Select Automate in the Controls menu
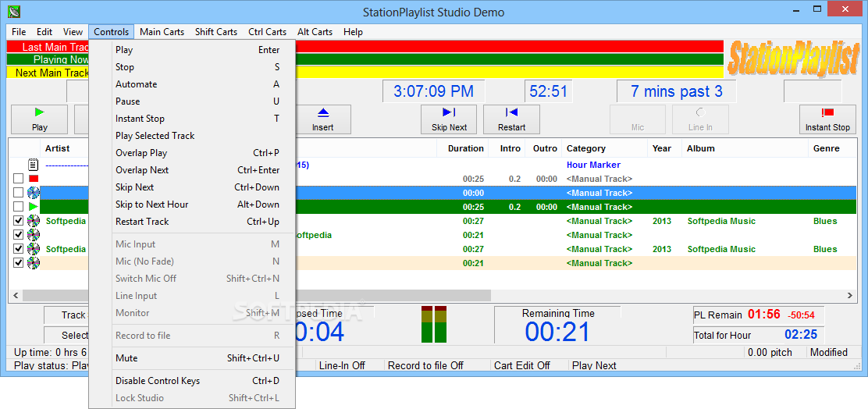 click(192, 84)
